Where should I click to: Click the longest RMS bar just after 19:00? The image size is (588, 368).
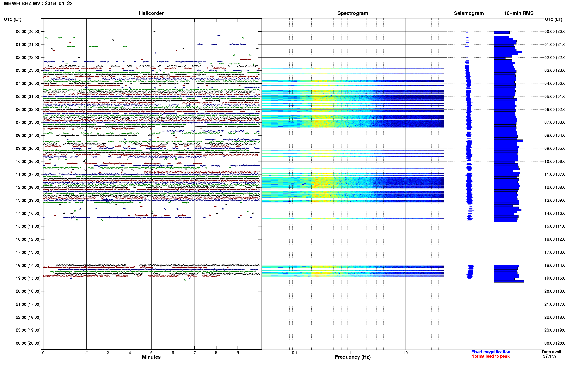[509, 281]
